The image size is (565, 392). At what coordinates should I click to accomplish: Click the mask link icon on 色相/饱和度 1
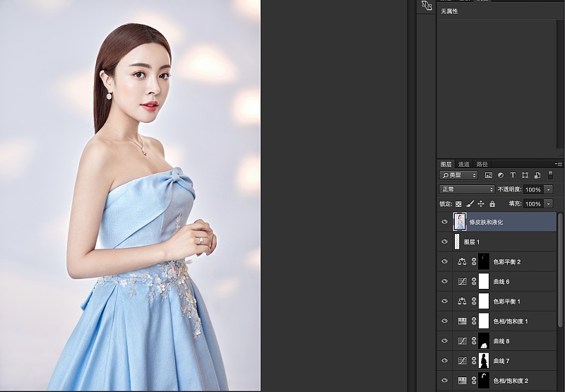coord(474,321)
